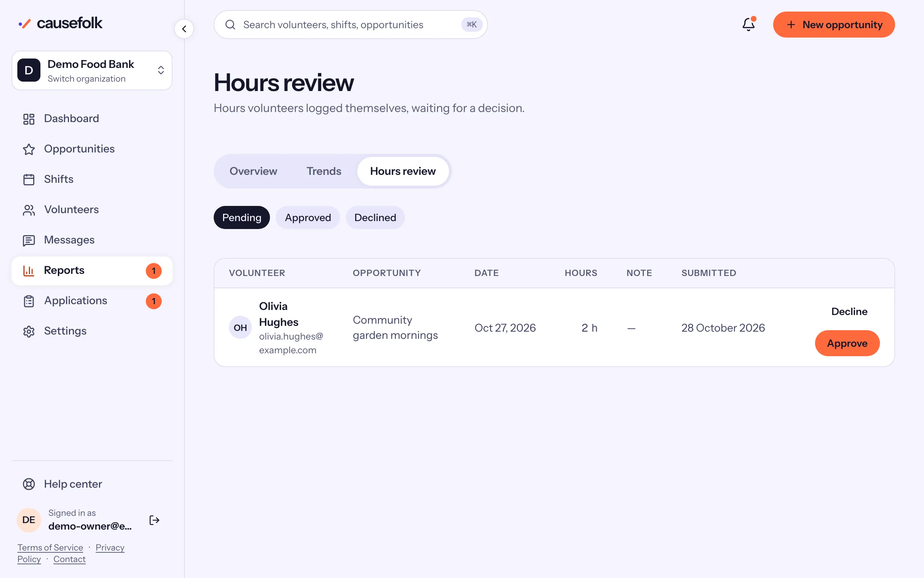Filter by Declined status
This screenshot has width=924, height=578.
tap(375, 217)
